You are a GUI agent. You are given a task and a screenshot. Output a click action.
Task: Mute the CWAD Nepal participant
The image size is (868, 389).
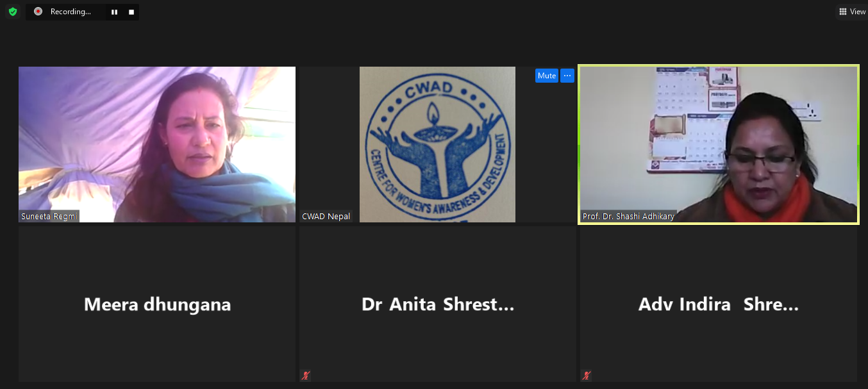point(546,76)
